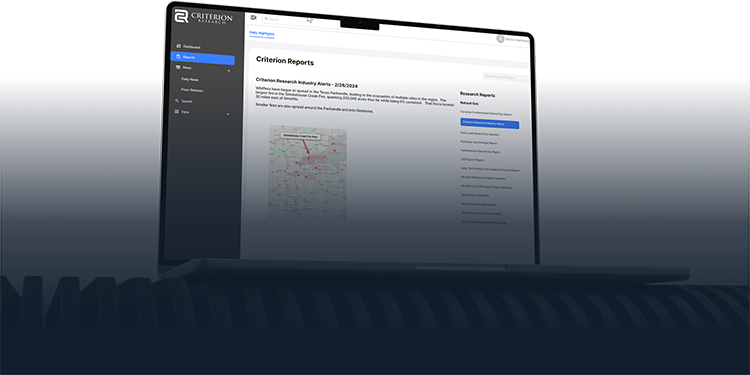Open Fundamental Natural Gas Report
Viewport: 750px width, 375px height.
[481, 152]
